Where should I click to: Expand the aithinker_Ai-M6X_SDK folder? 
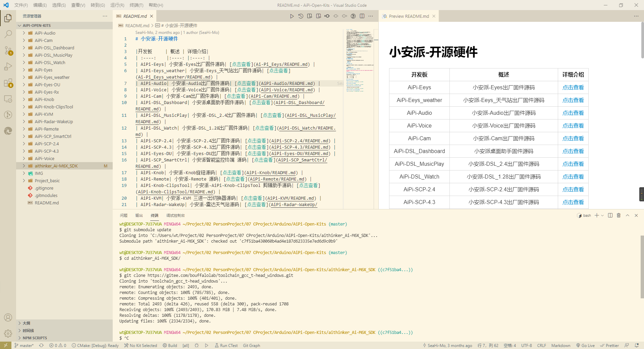(x=24, y=166)
